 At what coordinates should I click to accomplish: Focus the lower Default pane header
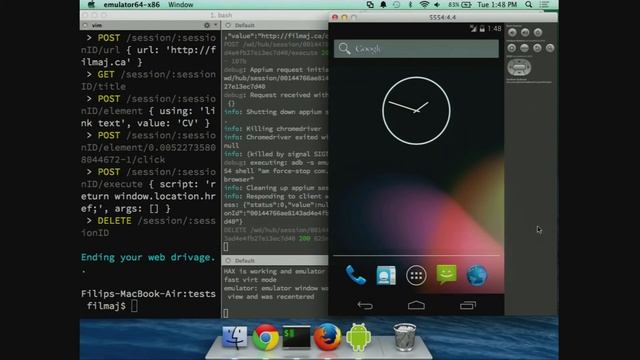(275, 260)
